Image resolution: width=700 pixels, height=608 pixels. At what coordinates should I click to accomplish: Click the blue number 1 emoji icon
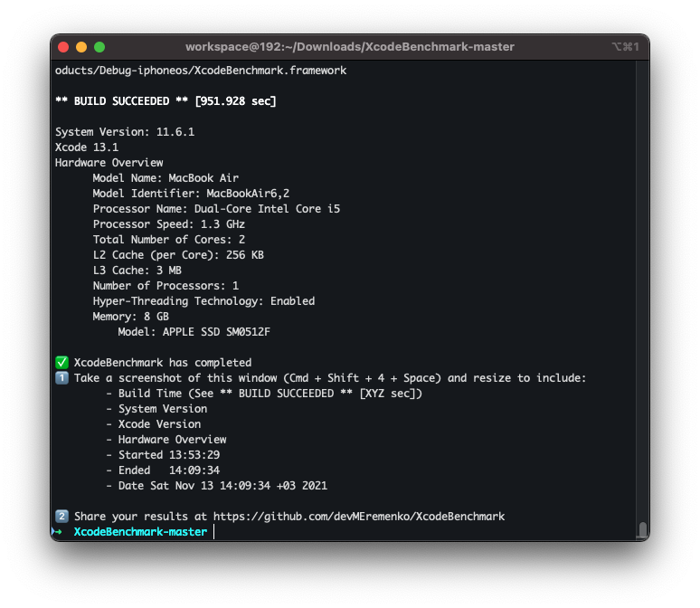point(61,378)
